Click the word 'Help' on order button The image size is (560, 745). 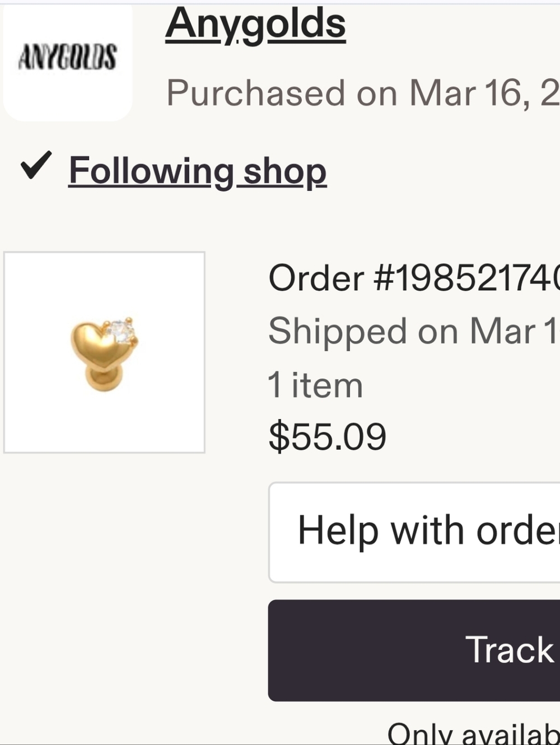click(338, 530)
